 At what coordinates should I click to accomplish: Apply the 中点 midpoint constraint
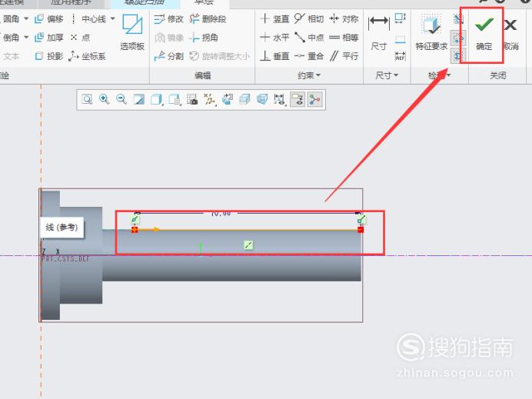pos(309,38)
